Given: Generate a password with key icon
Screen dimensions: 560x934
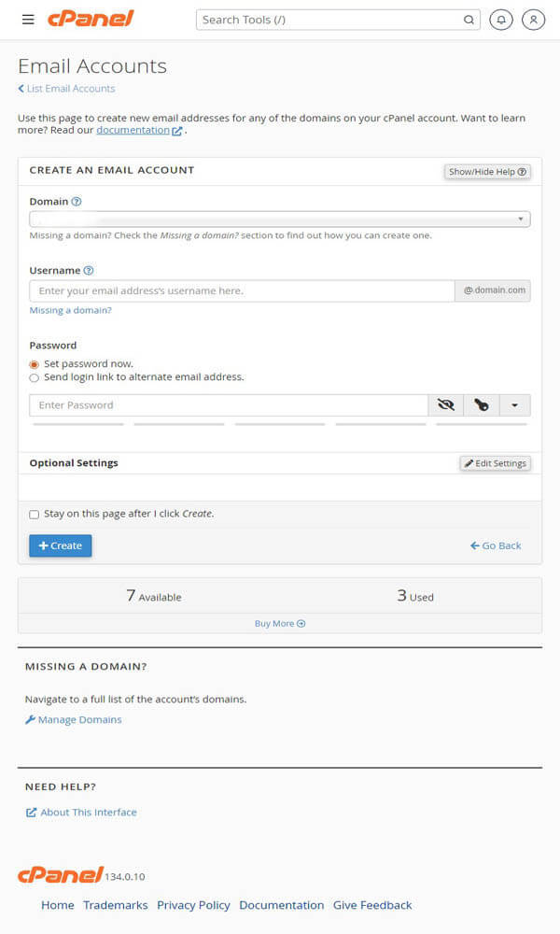Looking at the screenshot, I should [x=482, y=405].
